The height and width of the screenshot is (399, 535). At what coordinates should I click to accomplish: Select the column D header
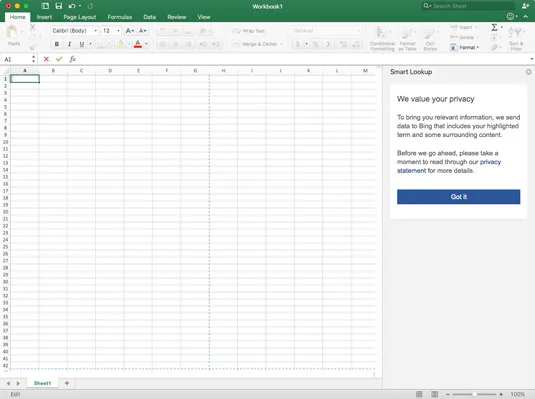[x=110, y=71]
